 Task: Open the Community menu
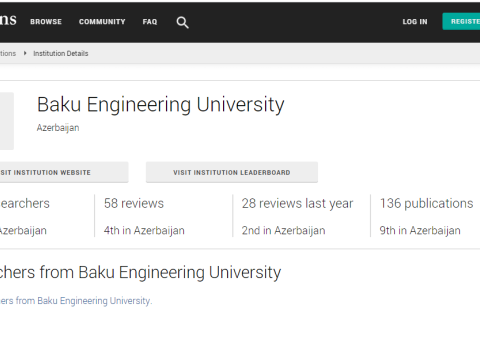[102, 22]
